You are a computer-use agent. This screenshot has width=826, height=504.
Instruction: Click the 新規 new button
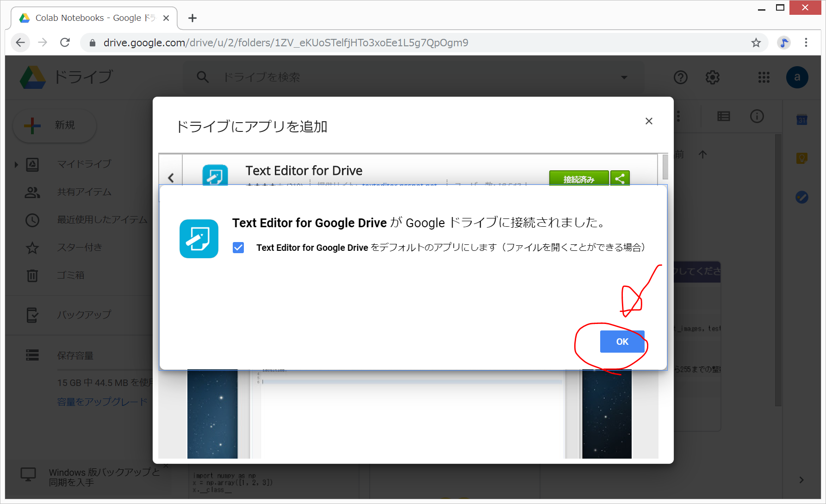55,125
